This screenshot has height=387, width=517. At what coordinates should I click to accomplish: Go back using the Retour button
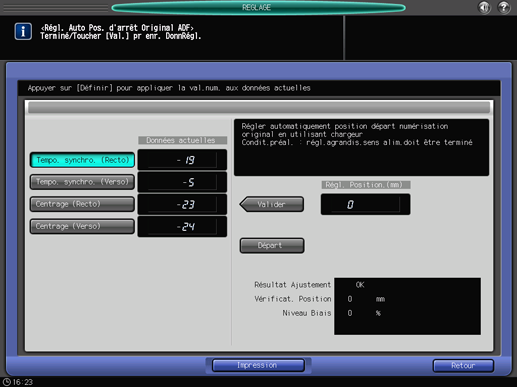pos(463,366)
